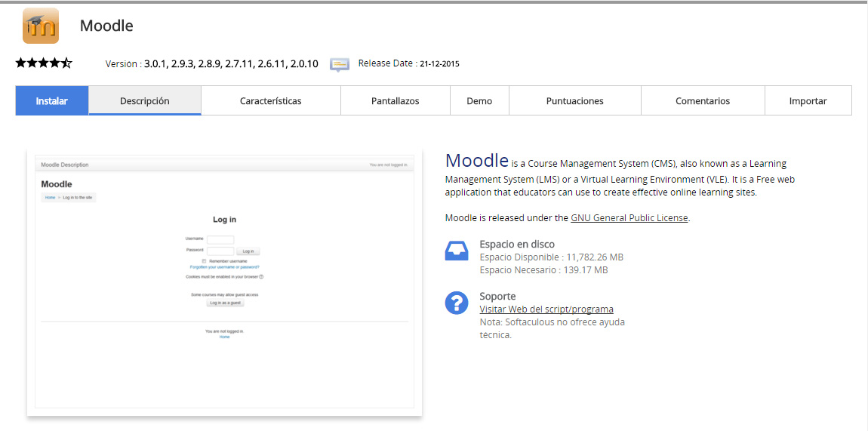
Task: Switch to the Importar tab
Action: 808,100
